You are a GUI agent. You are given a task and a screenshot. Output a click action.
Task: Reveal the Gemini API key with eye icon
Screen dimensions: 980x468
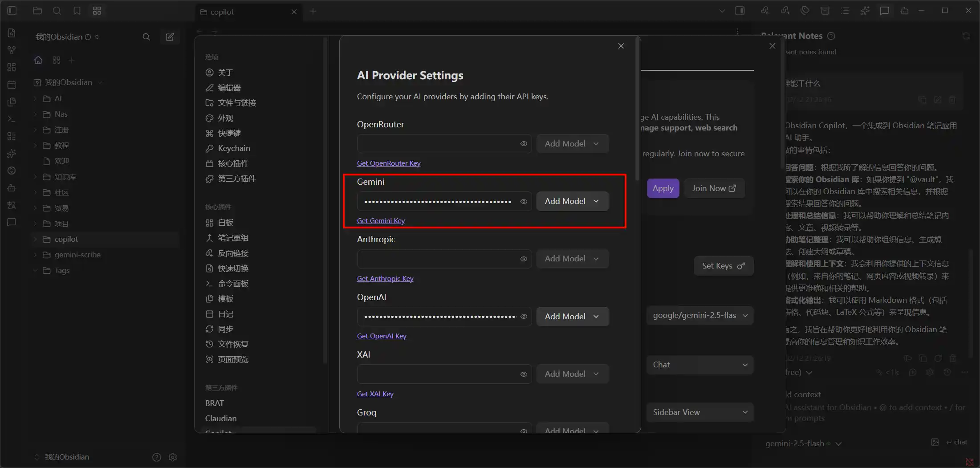click(524, 201)
